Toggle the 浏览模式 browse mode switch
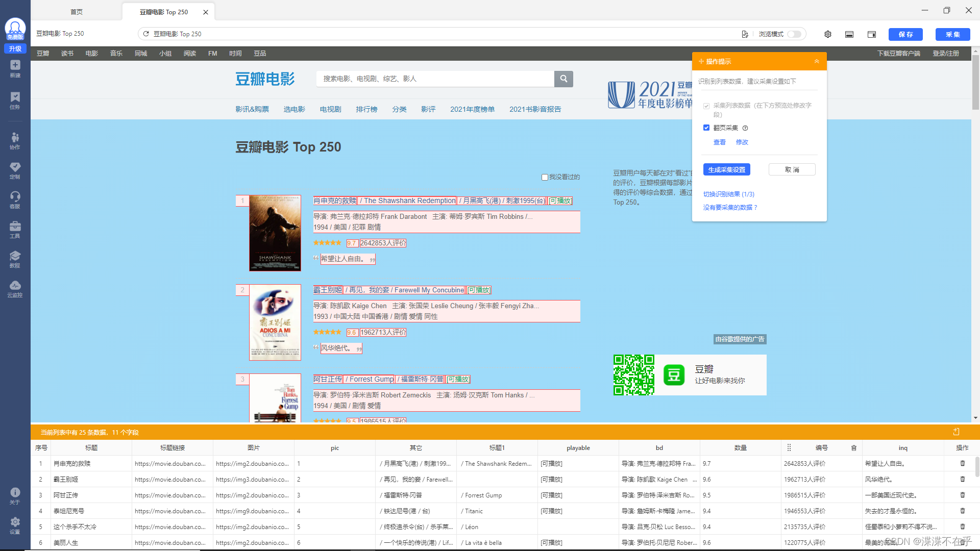 click(794, 34)
